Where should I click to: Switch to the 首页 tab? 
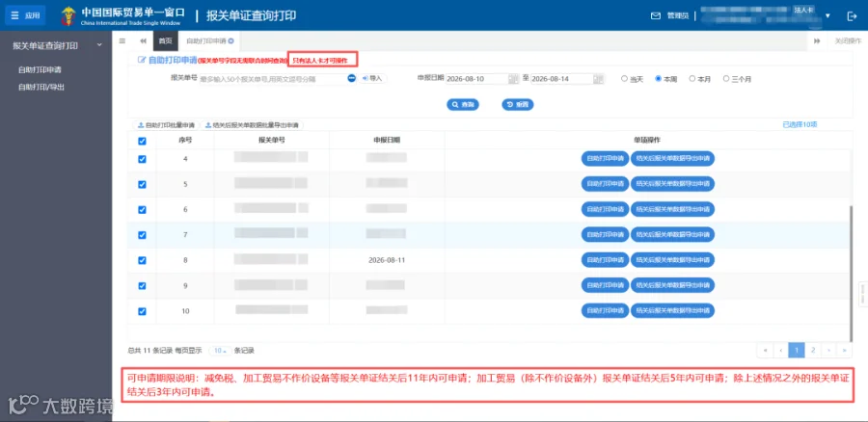165,40
